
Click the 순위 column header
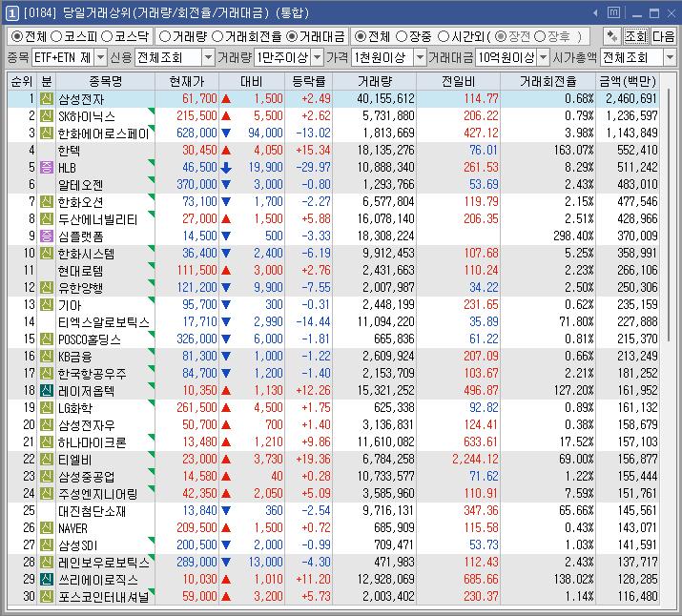[x=22, y=81]
